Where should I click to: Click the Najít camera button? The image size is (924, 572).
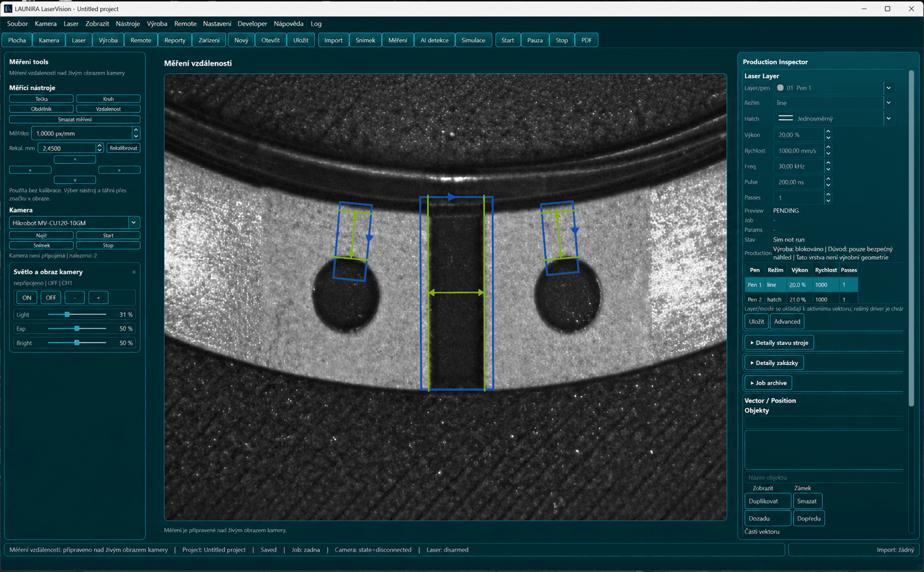click(x=41, y=235)
